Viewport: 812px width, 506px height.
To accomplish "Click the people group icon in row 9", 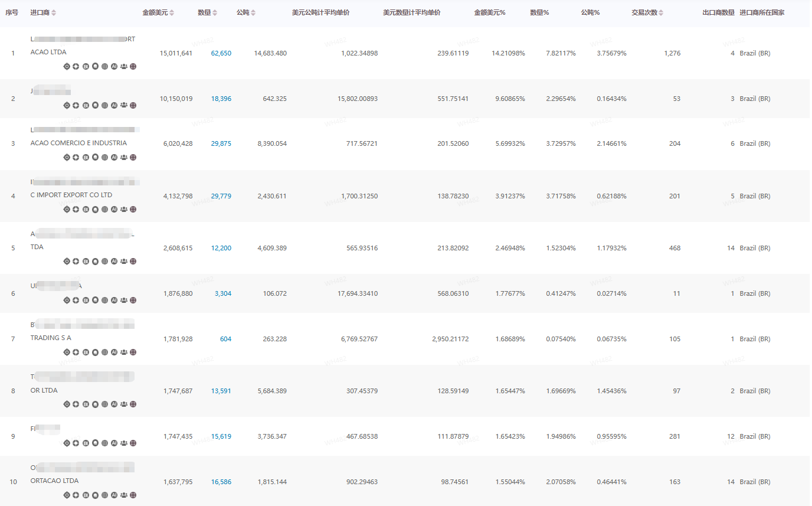I will [x=123, y=443].
